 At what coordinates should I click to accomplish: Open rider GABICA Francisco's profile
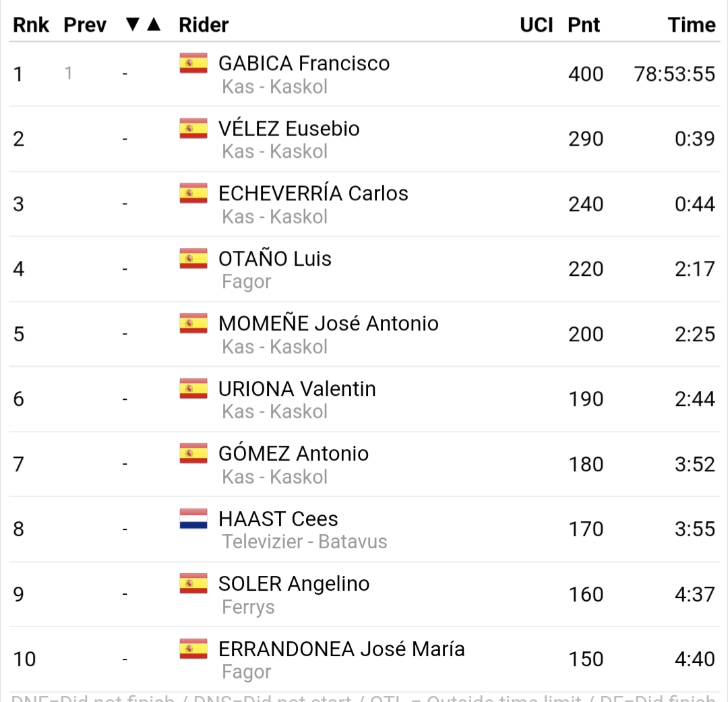click(x=304, y=63)
